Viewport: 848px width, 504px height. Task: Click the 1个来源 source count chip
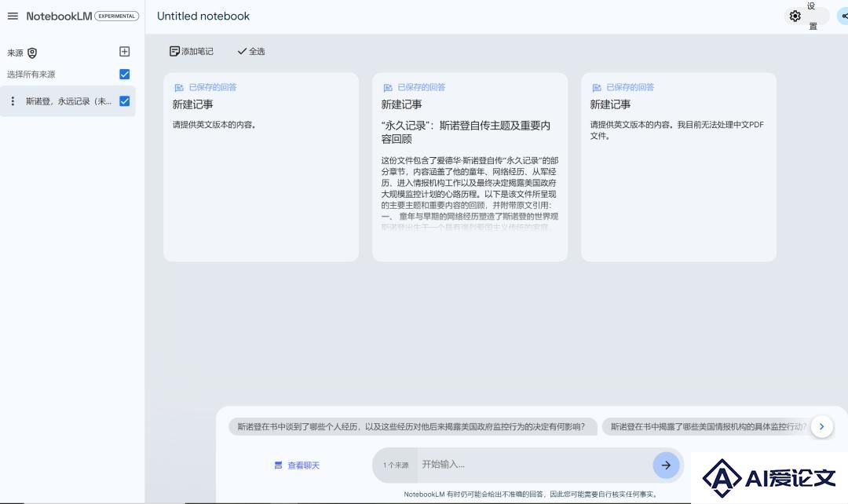(395, 465)
